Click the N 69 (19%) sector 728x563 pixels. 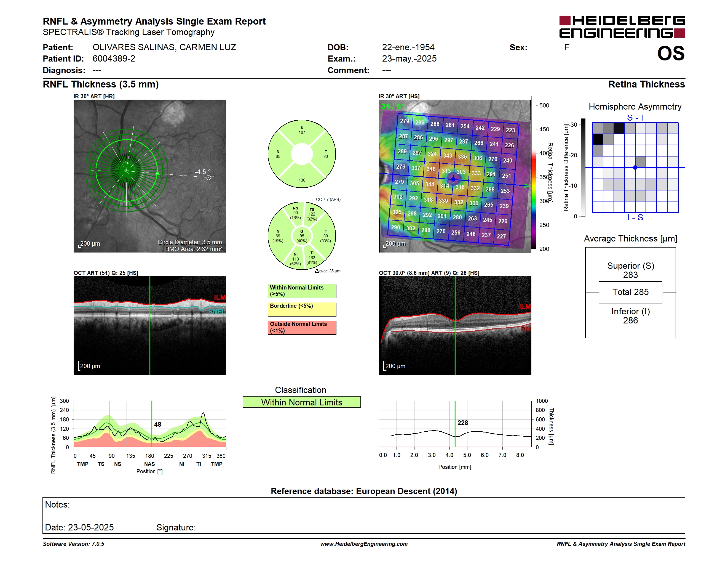tap(278, 236)
